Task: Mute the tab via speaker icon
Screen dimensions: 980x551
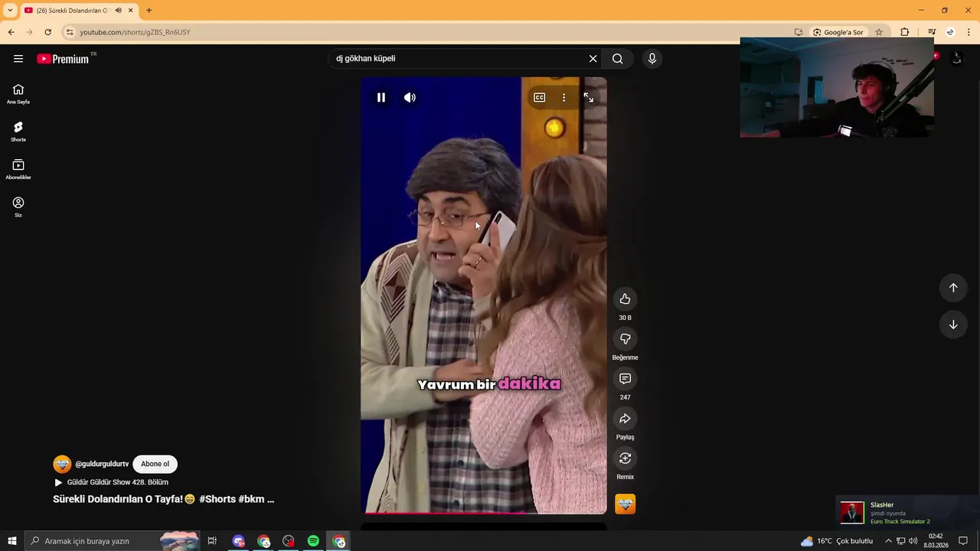Action: click(118, 10)
